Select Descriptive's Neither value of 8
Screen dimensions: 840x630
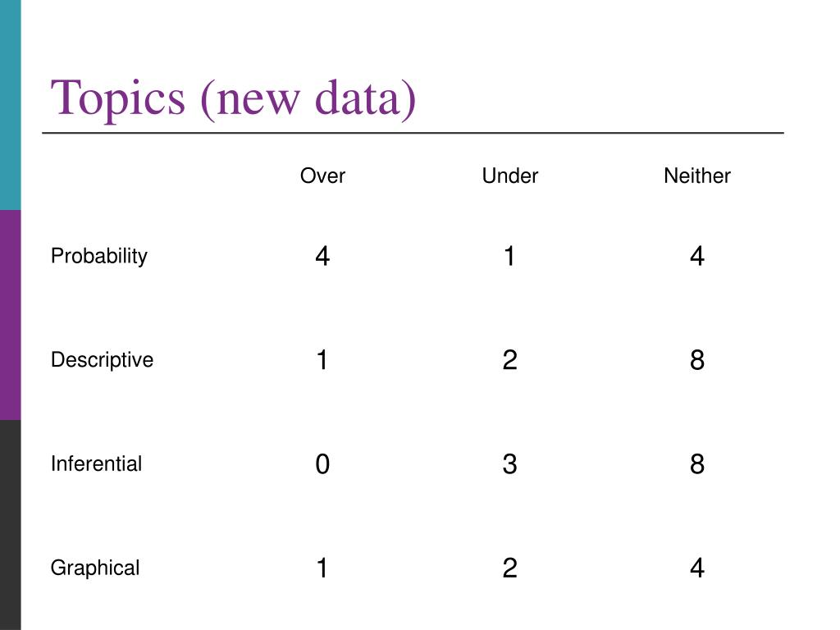click(x=697, y=360)
